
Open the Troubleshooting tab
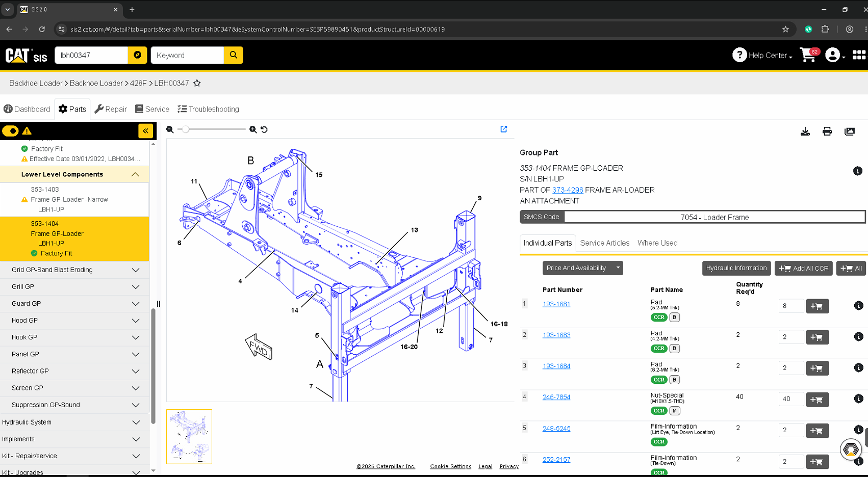coord(208,109)
